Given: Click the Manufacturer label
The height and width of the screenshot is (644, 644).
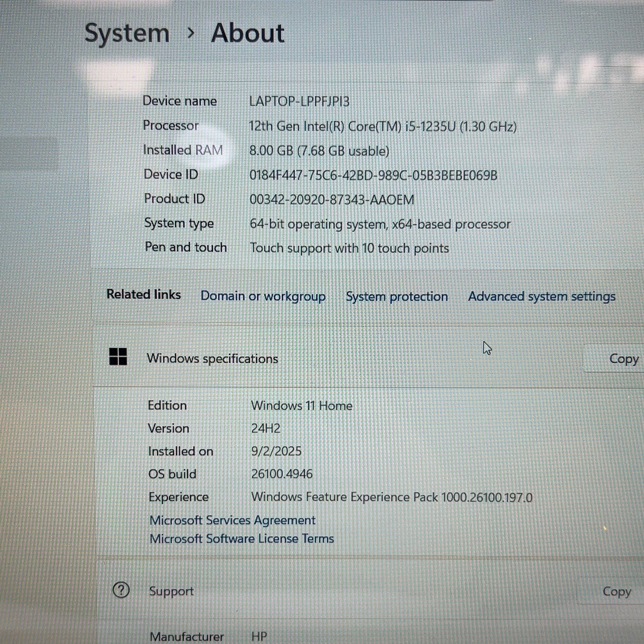Looking at the screenshot, I should click(186, 636).
